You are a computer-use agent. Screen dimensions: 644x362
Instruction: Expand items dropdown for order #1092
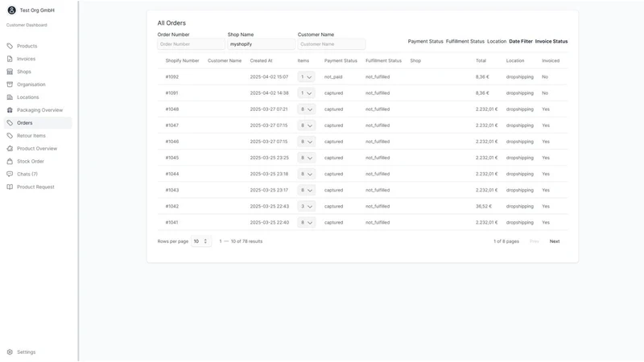click(x=306, y=76)
